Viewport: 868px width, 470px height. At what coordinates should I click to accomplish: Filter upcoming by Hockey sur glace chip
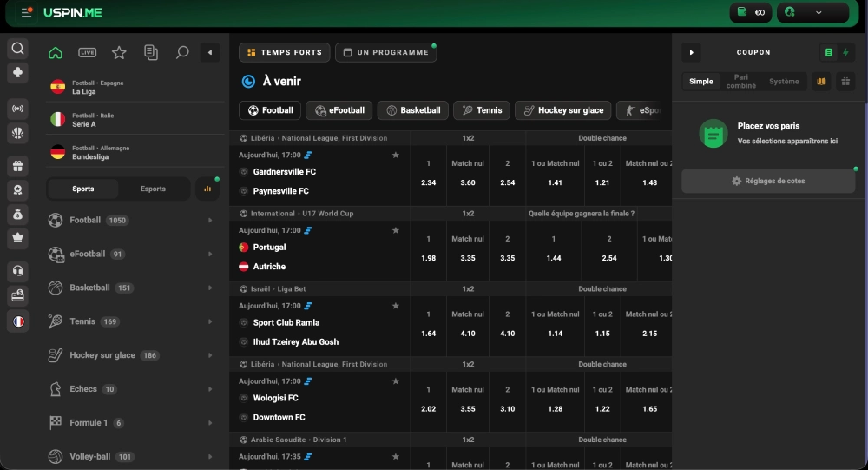(x=563, y=110)
